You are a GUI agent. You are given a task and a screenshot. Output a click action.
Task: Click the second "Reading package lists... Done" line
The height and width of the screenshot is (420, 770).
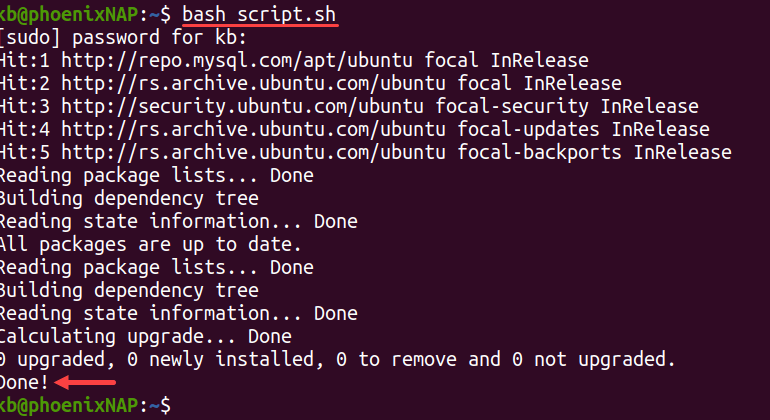tap(156, 267)
